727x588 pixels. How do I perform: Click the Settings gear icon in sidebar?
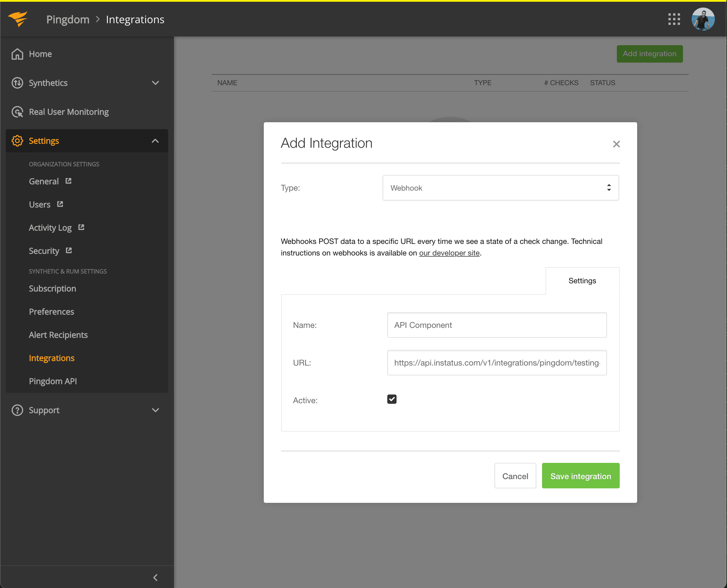17,140
